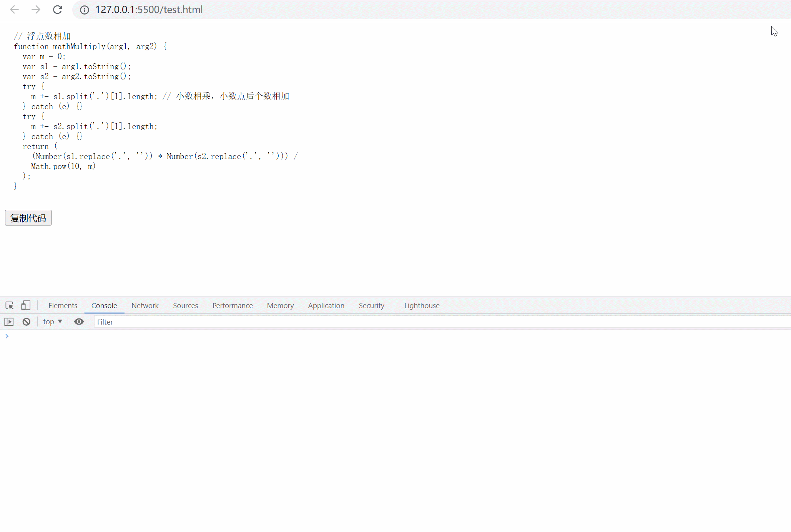The height and width of the screenshot is (532, 791).
Task: Click the 复制代码 button
Action: 28,218
